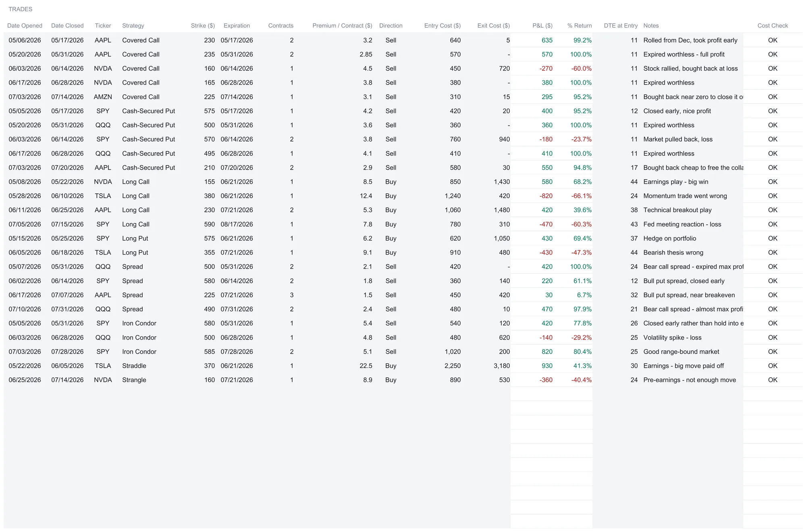Select note 'Bull put spread, closed early'
The height and width of the screenshot is (532, 806).
pos(684,281)
